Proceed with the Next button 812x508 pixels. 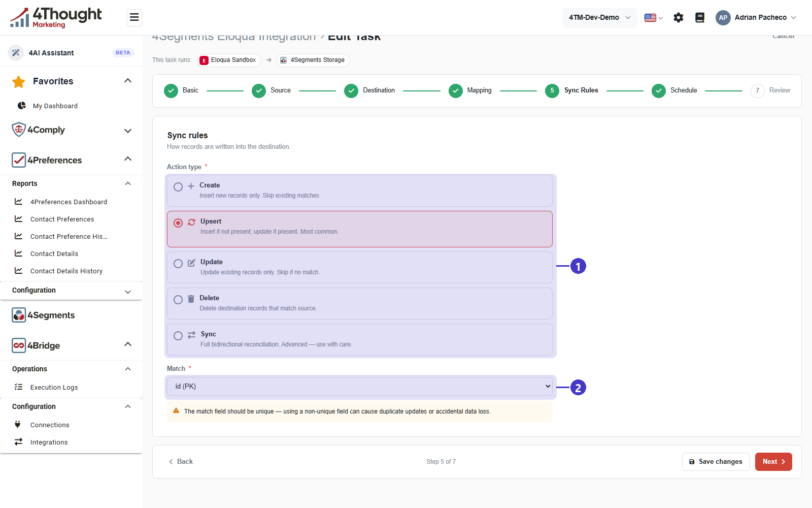(x=773, y=462)
